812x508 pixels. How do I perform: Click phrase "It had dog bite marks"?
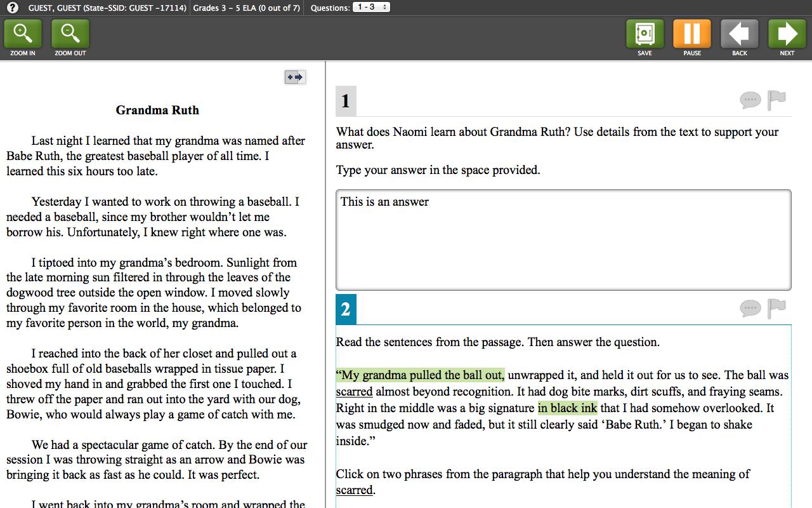570,391
